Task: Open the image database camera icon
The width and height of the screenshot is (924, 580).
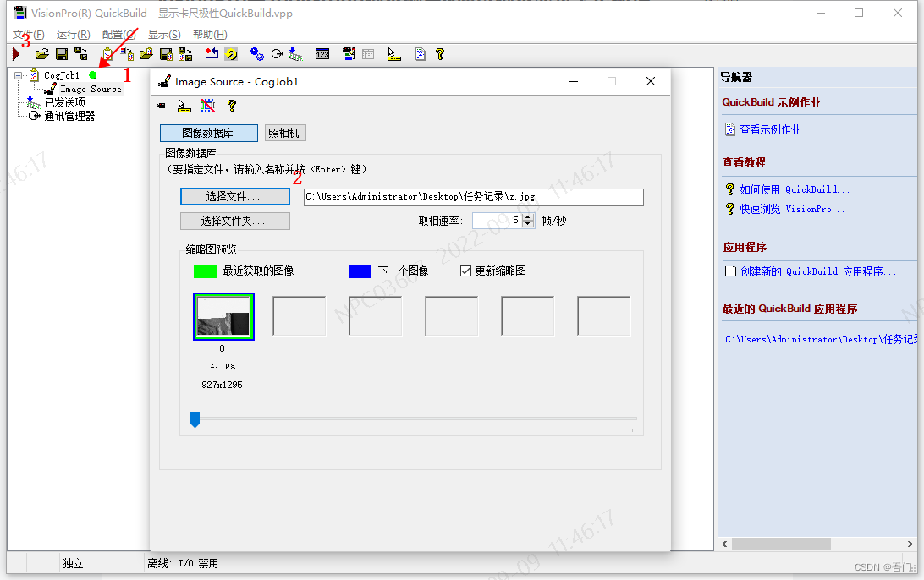Action: tap(161, 105)
